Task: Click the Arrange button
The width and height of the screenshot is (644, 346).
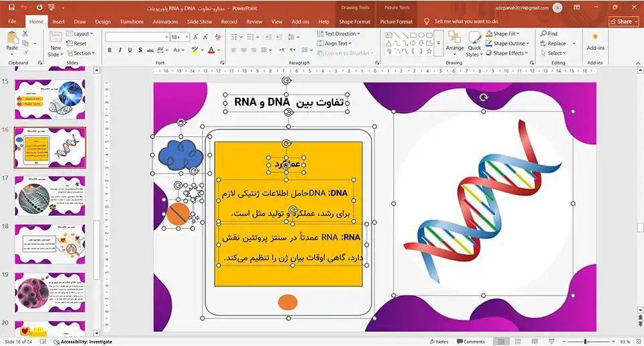Action: [455, 43]
